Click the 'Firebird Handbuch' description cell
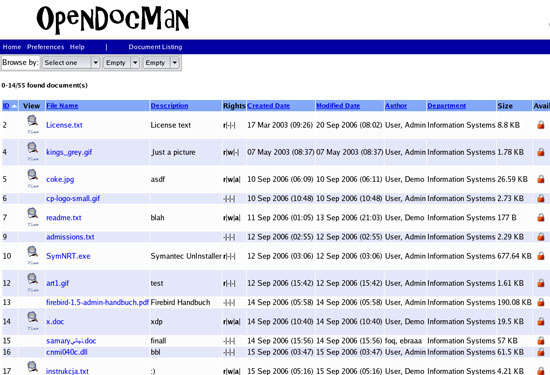 180,302
